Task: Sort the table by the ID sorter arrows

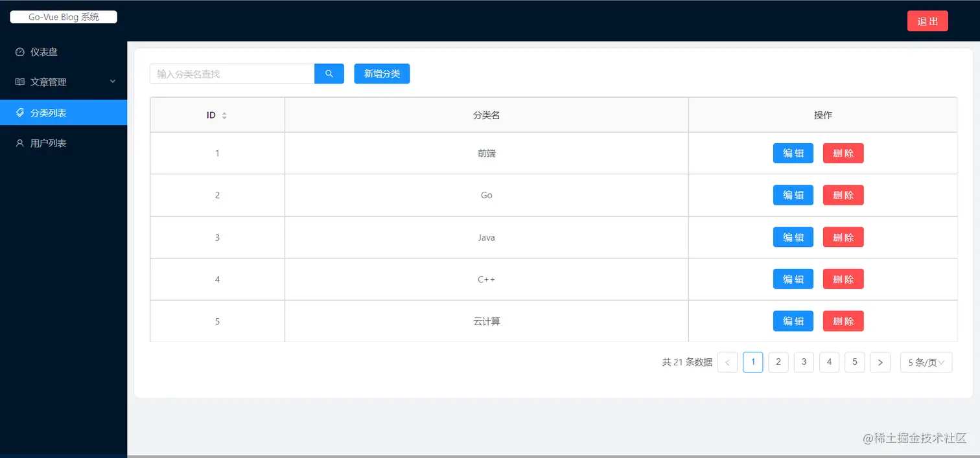Action: tap(224, 115)
